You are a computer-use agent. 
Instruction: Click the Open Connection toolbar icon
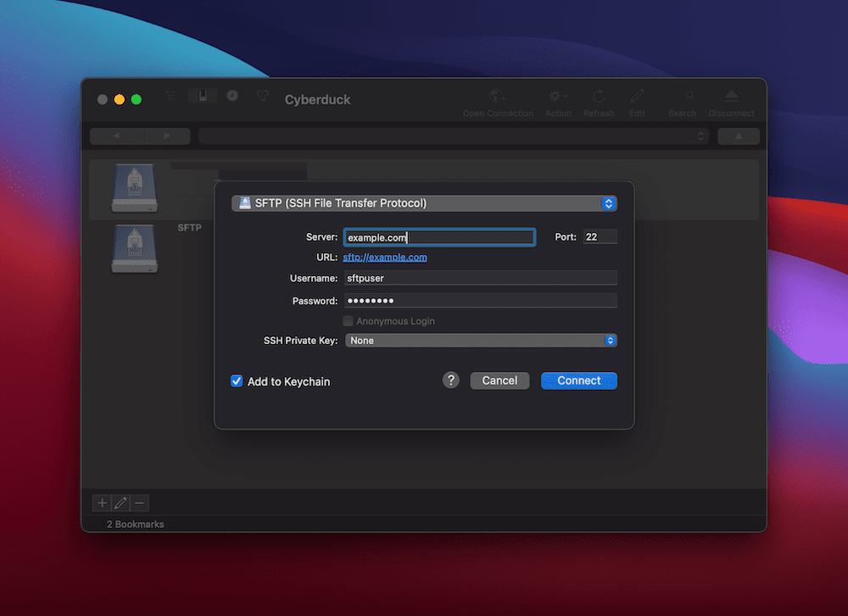(498, 97)
